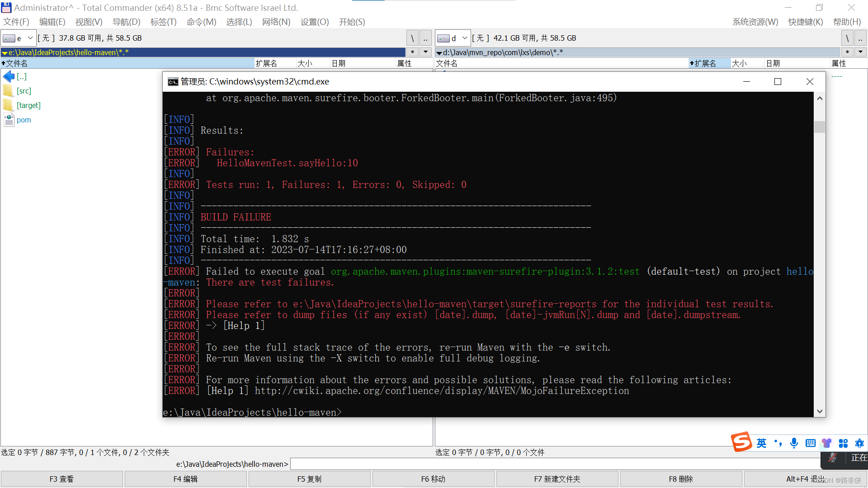Image resolution: width=868 pixels, height=488 pixels.
Task: Open the 开始(S) menu
Action: [x=352, y=22]
